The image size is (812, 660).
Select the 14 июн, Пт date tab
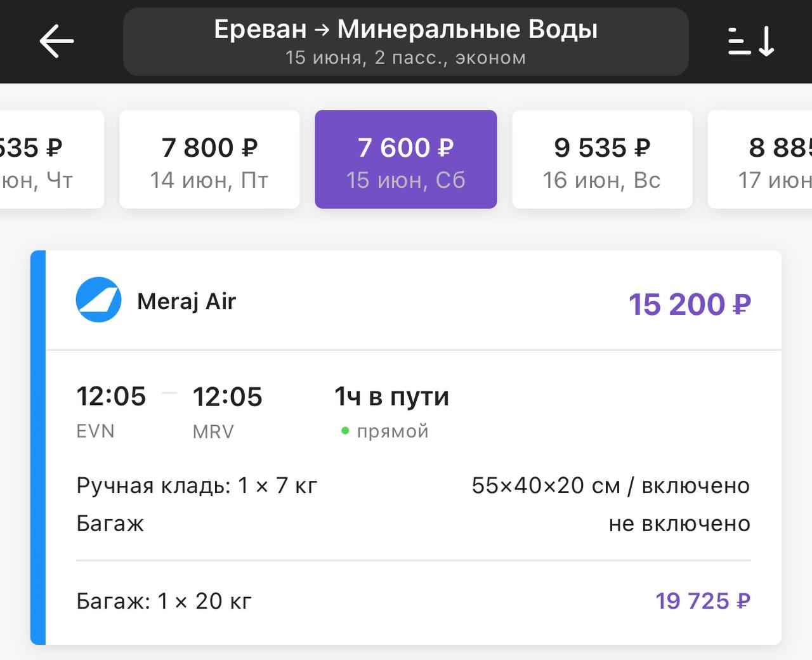pos(209,159)
